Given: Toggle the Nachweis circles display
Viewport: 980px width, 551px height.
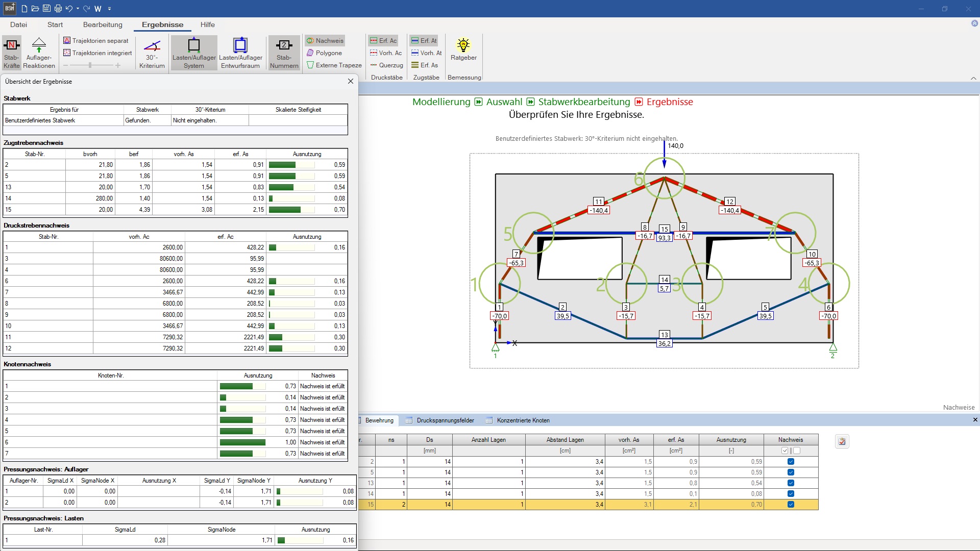Looking at the screenshot, I should click(325, 41).
